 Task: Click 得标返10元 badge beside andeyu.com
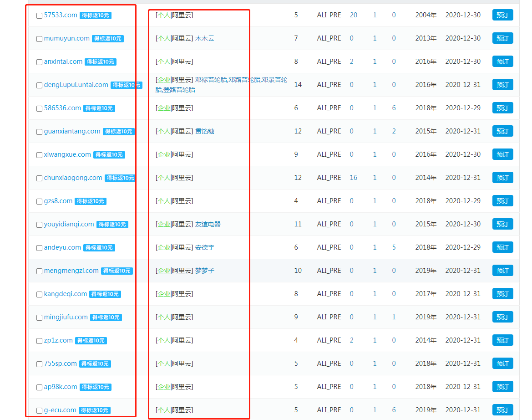click(99, 248)
